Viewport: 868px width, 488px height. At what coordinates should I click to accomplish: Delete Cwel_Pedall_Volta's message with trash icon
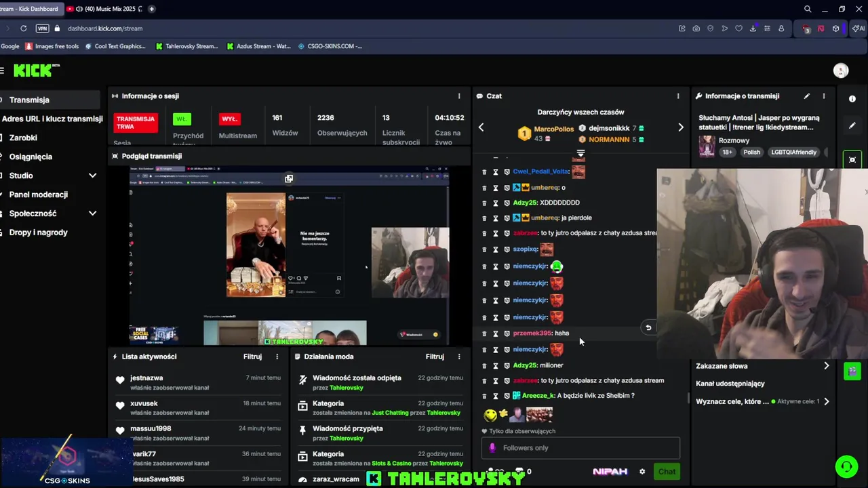pyautogui.click(x=484, y=172)
